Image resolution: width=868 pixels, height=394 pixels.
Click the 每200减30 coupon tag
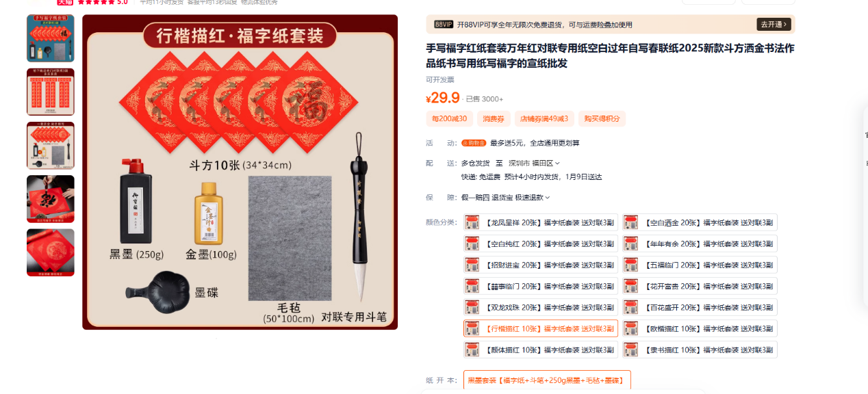click(449, 119)
